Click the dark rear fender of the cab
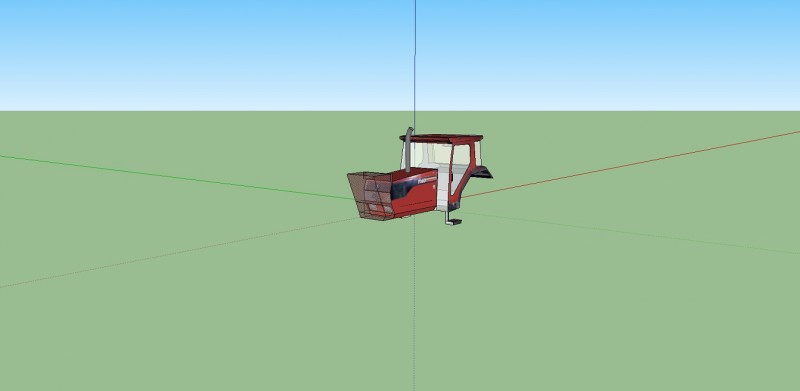This screenshot has height=391, width=800. click(x=482, y=172)
